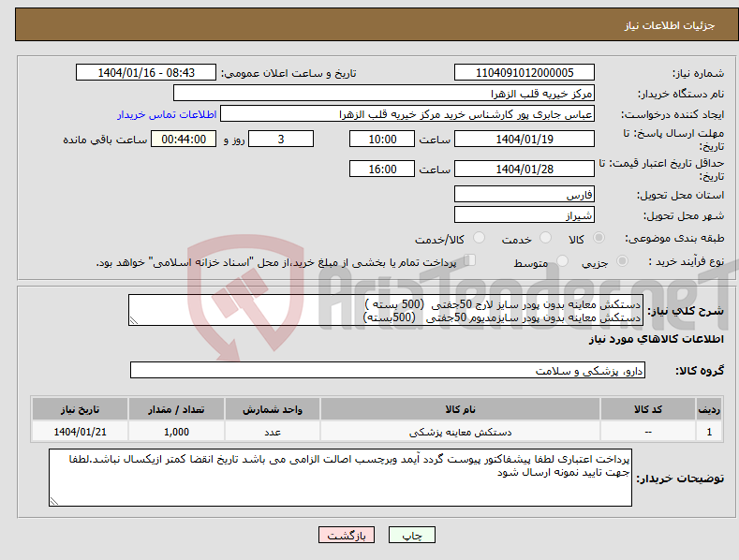739x560 pixels.
Task: Click the طبقه بندی موضوعی label
Action: click(x=674, y=238)
